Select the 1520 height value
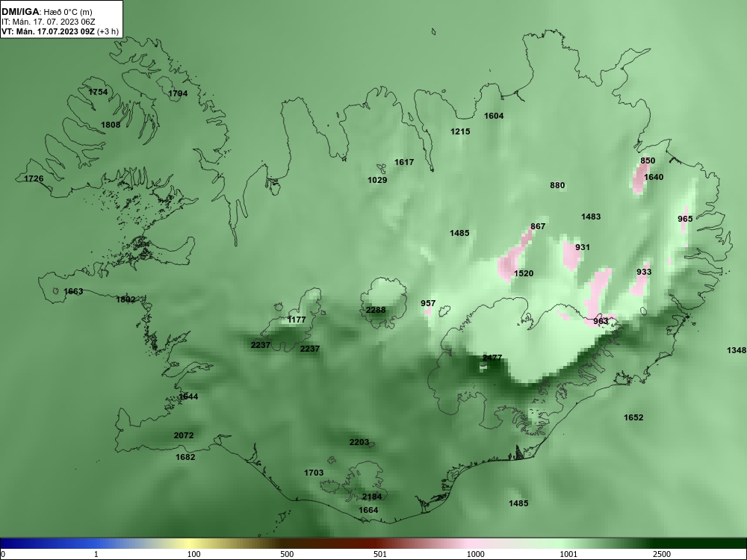 point(524,273)
